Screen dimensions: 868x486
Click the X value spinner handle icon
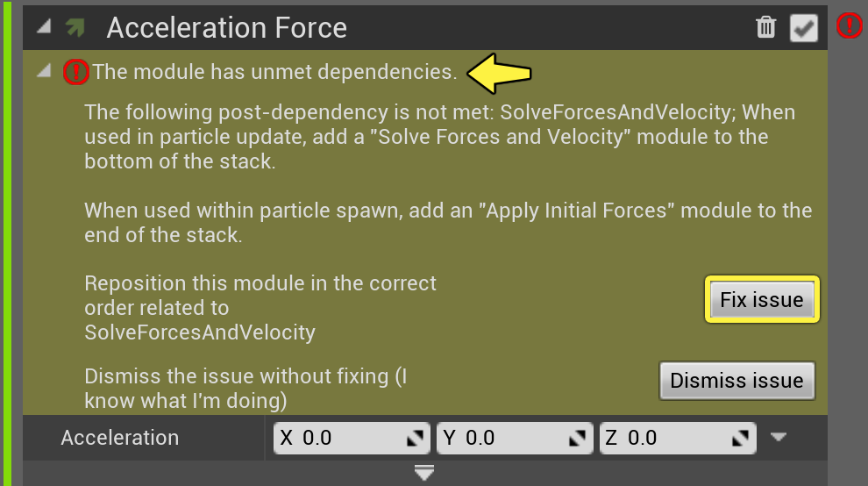[x=416, y=439]
